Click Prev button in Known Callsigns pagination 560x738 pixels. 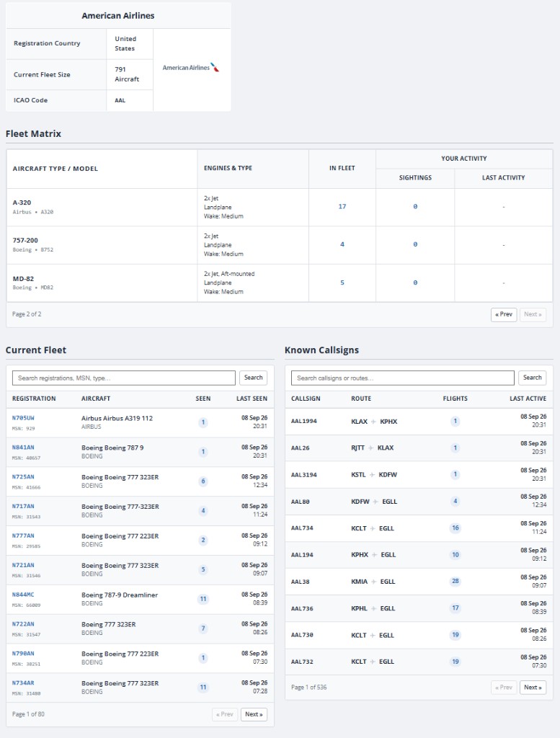point(504,688)
